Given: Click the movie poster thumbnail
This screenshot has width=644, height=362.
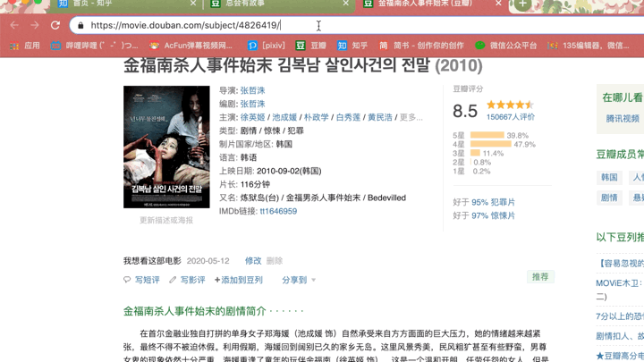Looking at the screenshot, I should click(166, 147).
